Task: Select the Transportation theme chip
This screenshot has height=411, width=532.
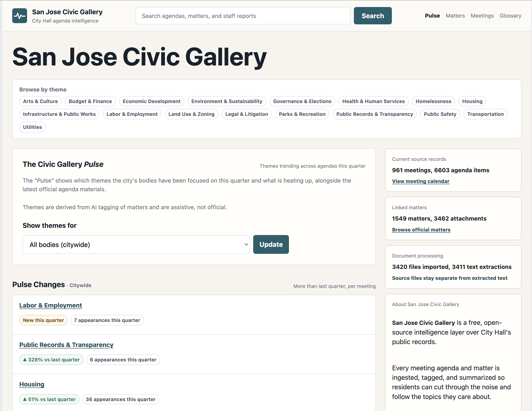Action: (485, 114)
